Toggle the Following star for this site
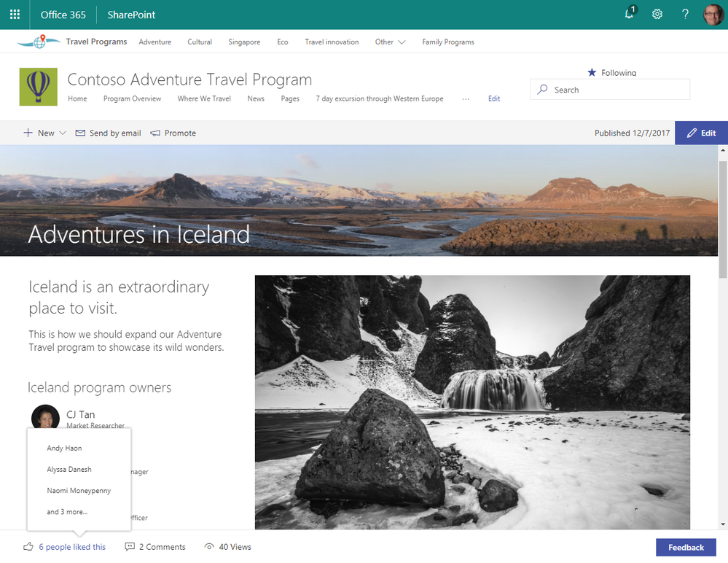Screen dimensions: 728x563 (x=592, y=72)
